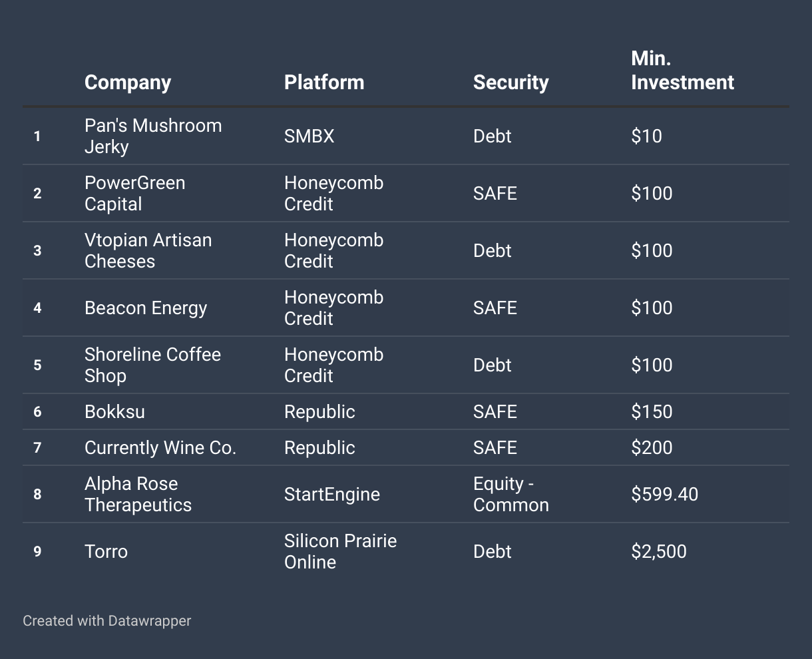Screen dimensions: 812x659
Task: Click the Torro company name
Action: [x=106, y=551]
